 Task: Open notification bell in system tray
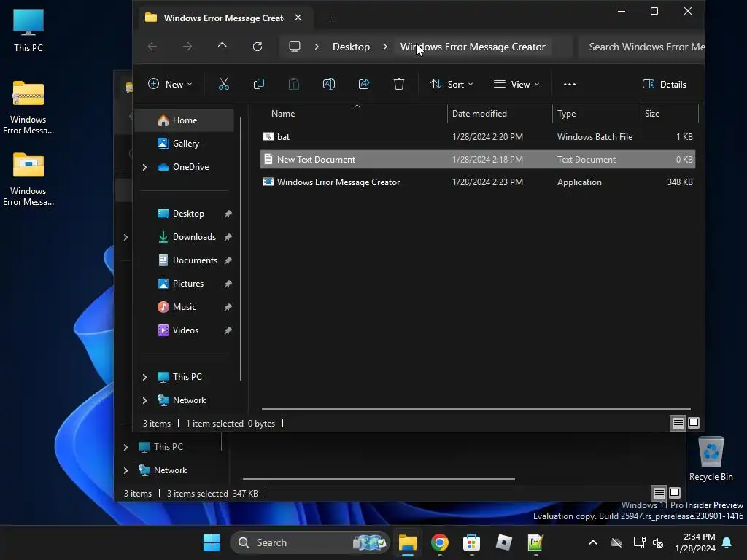(x=727, y=542)
